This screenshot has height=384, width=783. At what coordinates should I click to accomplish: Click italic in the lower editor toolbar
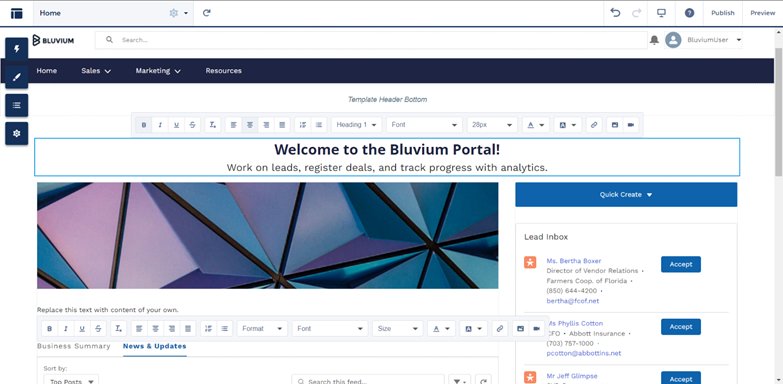pyautogui.click(x=65, y=329)
